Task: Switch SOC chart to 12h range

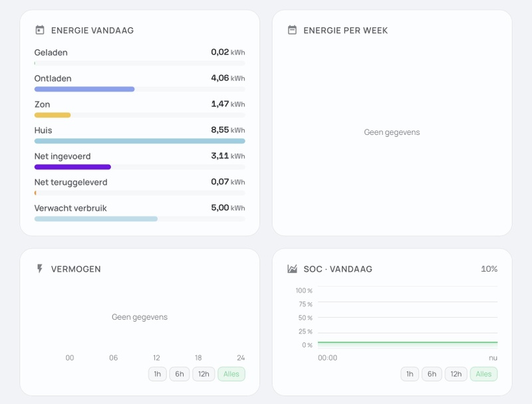Action: [456, 374]
